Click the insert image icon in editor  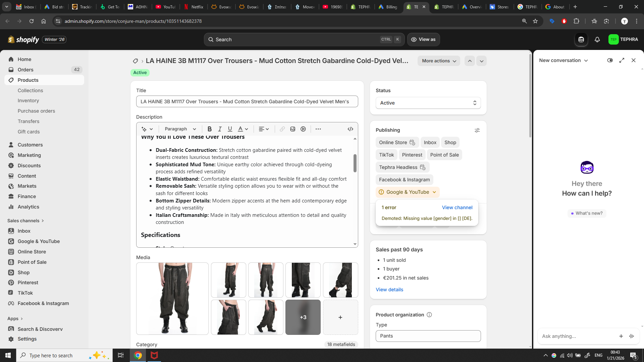pos(292,129)
